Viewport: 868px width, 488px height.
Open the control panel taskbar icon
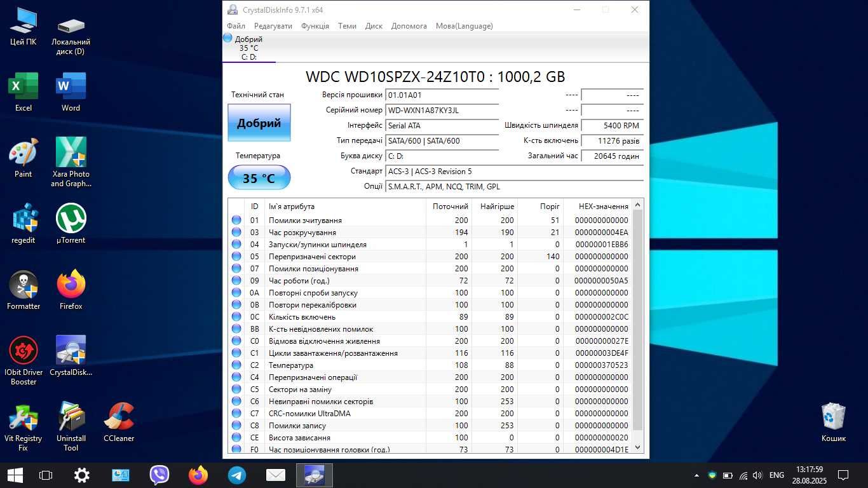point(121,475)
